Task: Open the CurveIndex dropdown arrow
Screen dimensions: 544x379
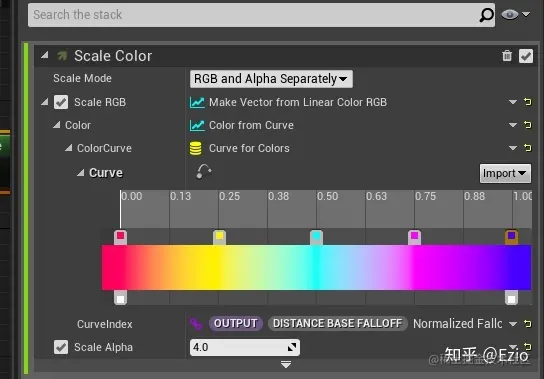Action: point(513,324)
